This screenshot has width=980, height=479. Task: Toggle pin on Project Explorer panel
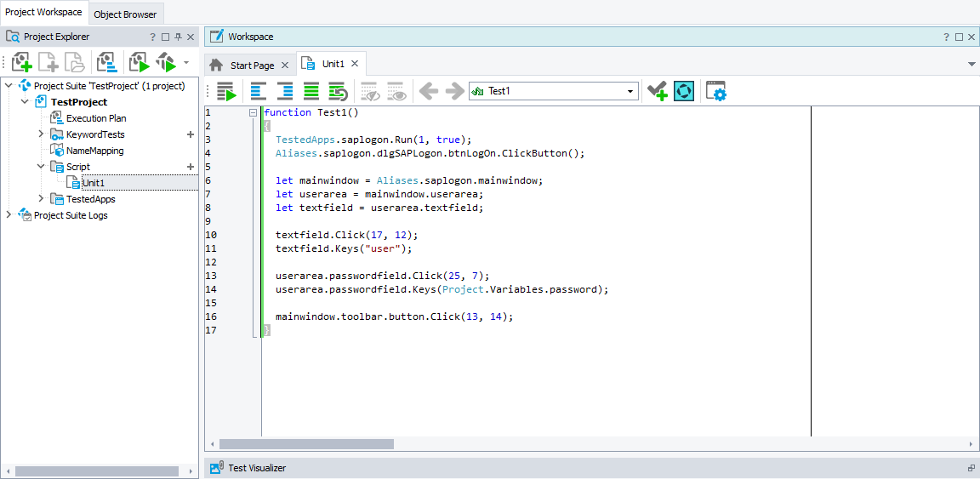coord(178,37)
